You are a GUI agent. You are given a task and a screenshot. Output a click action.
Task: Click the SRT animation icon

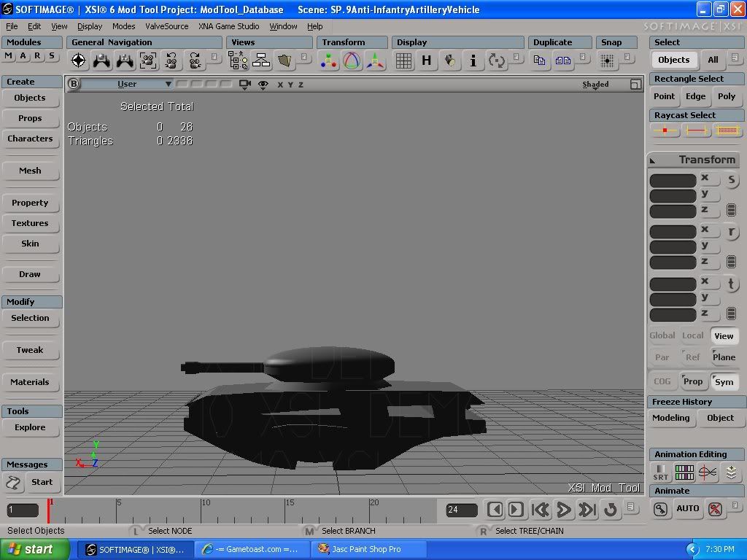tap(660, 472)
